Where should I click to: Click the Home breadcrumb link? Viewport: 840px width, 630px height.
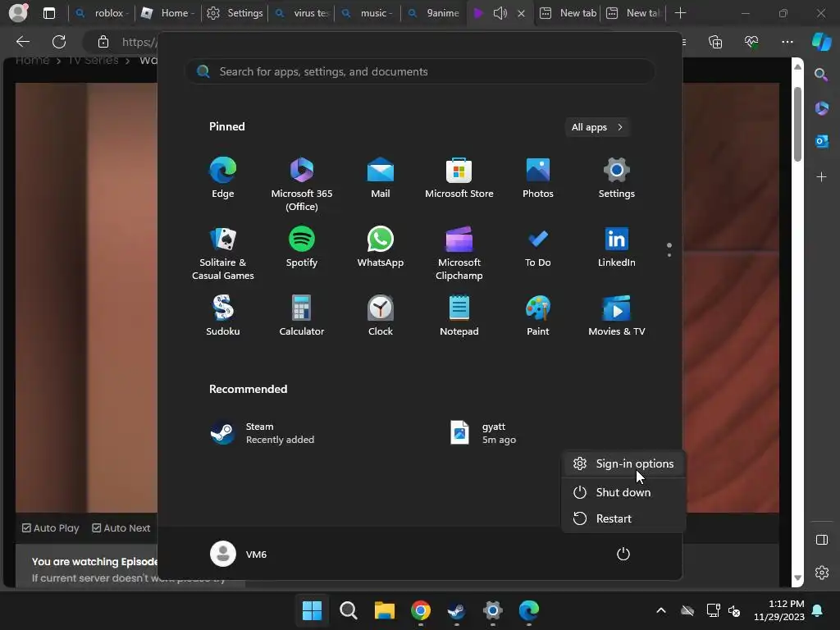32,61
